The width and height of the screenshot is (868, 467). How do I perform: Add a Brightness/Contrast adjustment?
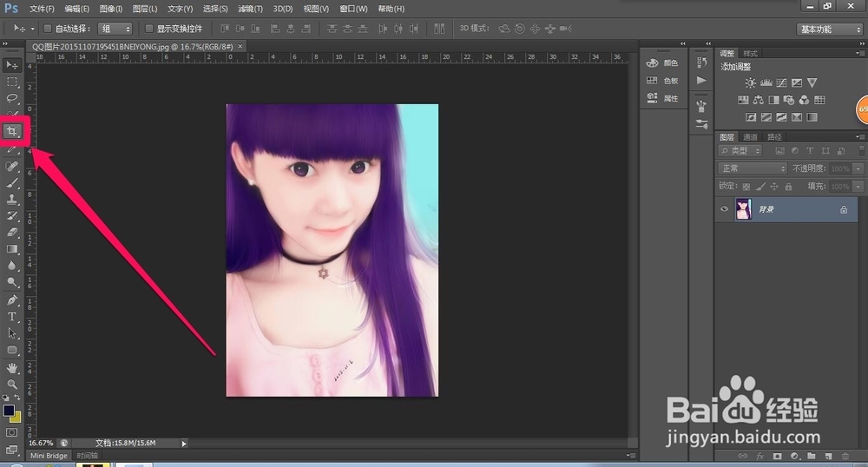(x=750, y=83)
